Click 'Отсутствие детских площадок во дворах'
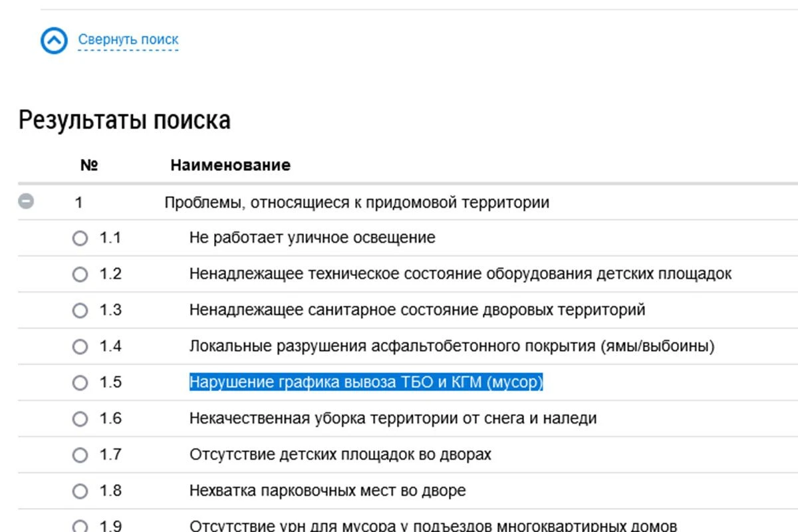Screen dimensions: 798x532 (x=340, y=455)
